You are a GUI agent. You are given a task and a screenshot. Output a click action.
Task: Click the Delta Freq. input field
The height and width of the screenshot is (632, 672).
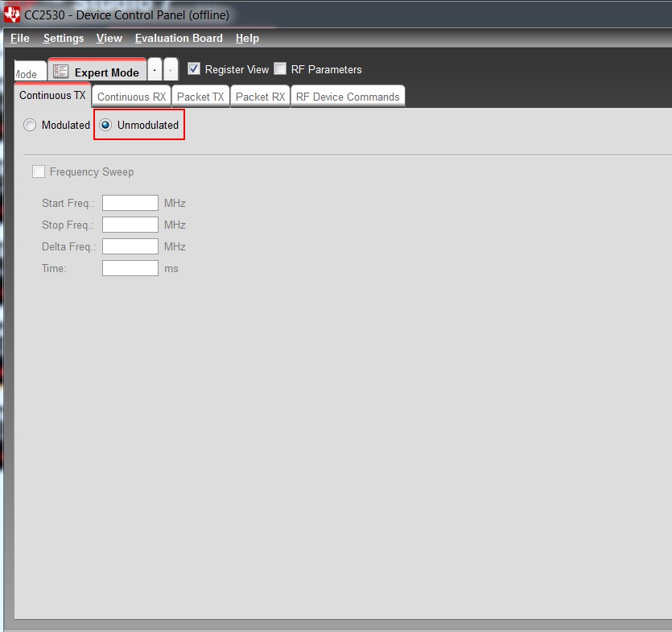pos(130,246)
